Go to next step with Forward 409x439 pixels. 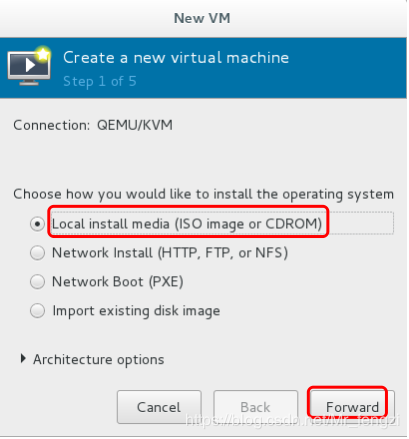click(x=352, y=407)
